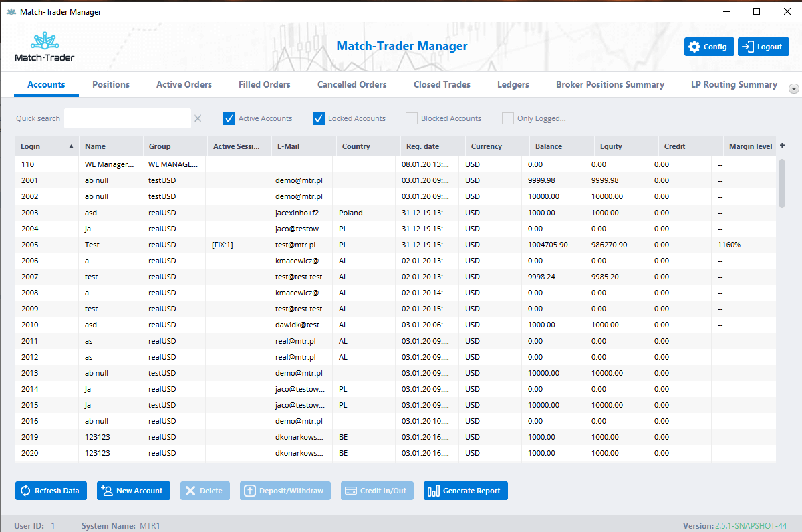Click the Logout arrow icon
802x532 pixels.
coord(747,46)
